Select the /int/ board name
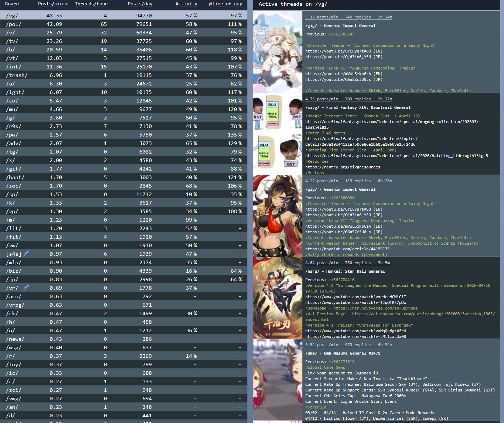Image resolution: width=504 pixels, height=423 pixels. tap(13, 67)
